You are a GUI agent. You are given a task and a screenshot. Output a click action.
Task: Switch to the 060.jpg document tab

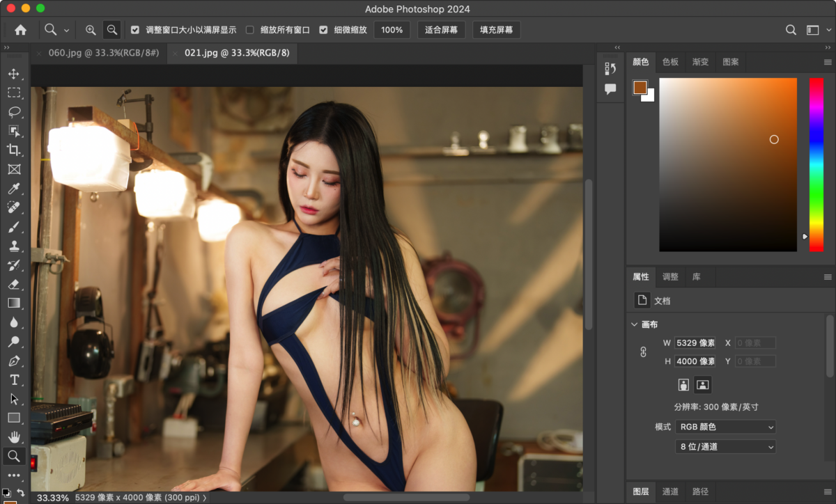pyautogui.click(x=103, y=53)
